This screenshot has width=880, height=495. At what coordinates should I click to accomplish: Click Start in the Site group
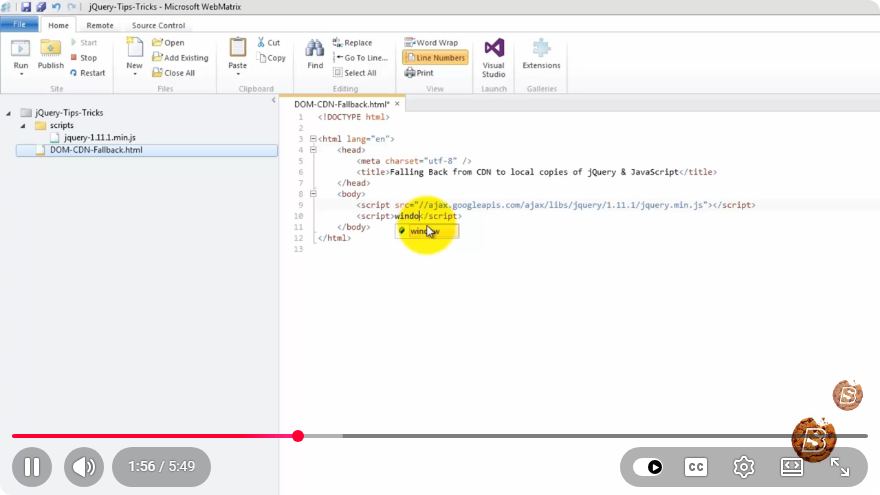tap(84, 43)
